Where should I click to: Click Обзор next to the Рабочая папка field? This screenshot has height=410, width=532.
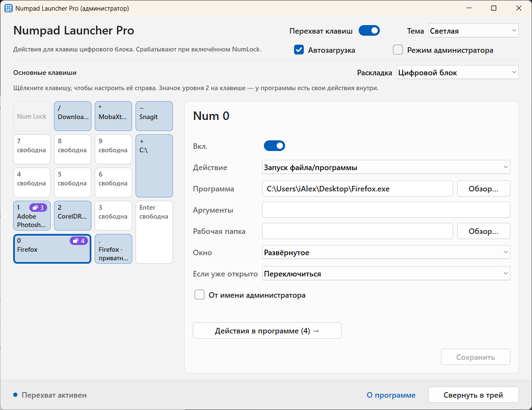[x=484, y=231]
